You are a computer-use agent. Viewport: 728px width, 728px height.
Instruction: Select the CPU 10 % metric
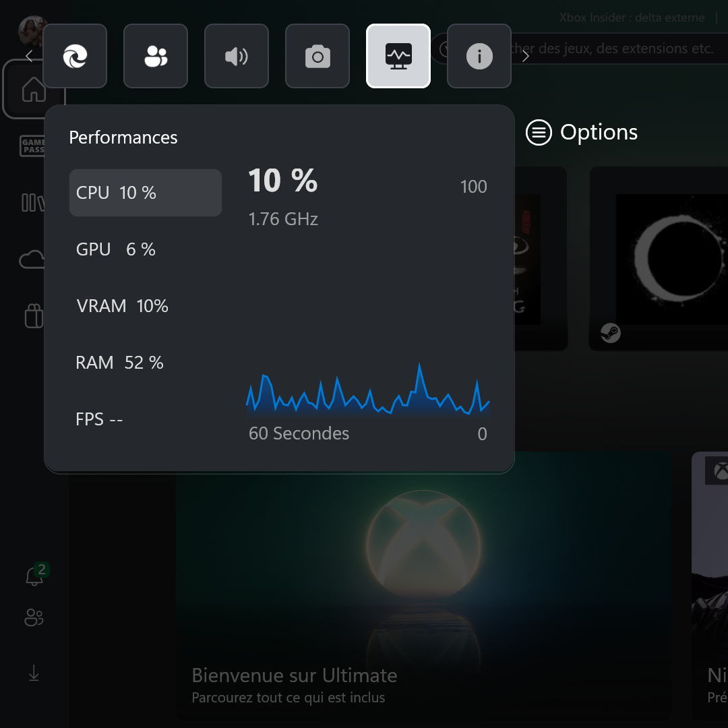click(146, 193)
